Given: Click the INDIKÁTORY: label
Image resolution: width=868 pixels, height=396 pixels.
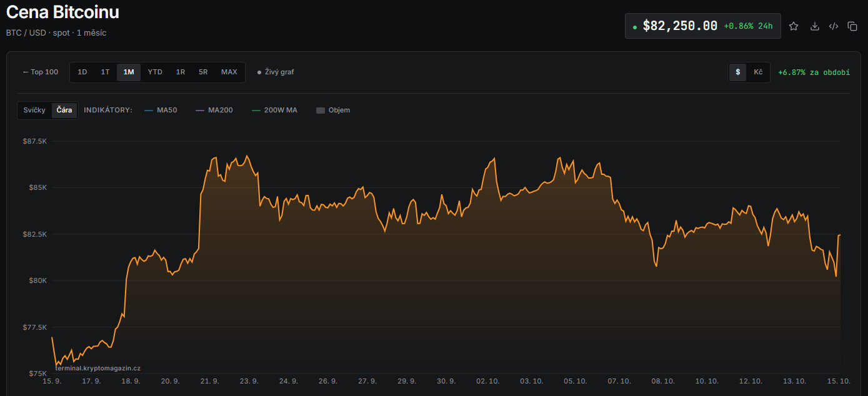Looking at the screenshot, I should tap(108, 110).
